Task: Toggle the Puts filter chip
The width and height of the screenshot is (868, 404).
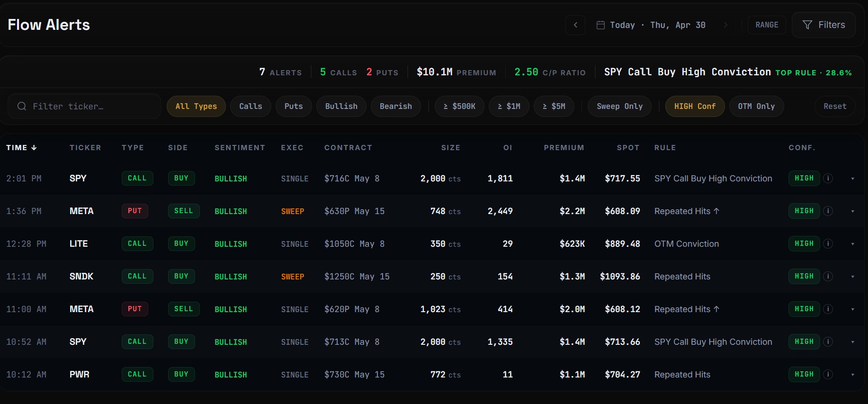Action: (294, 106)
